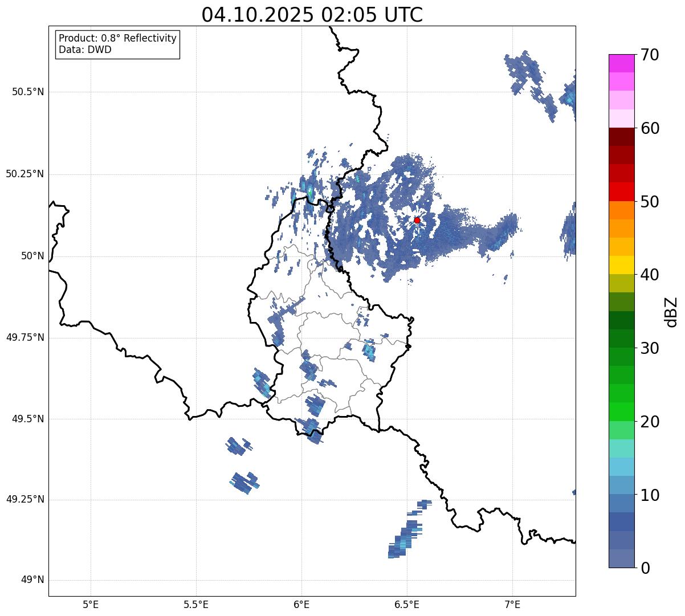Click the '49.5°N' latitude label
Screen dimensions: 685x616
28,419
